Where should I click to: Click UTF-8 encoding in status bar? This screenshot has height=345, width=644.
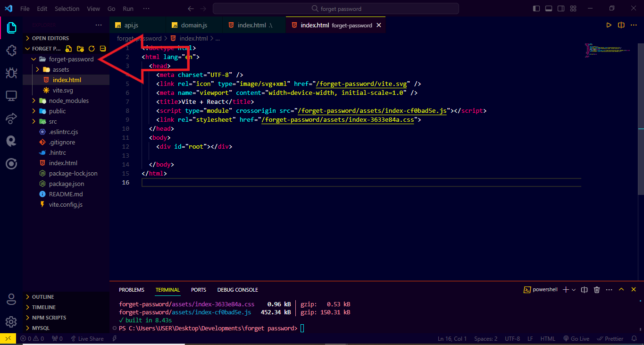click(512, 338)
